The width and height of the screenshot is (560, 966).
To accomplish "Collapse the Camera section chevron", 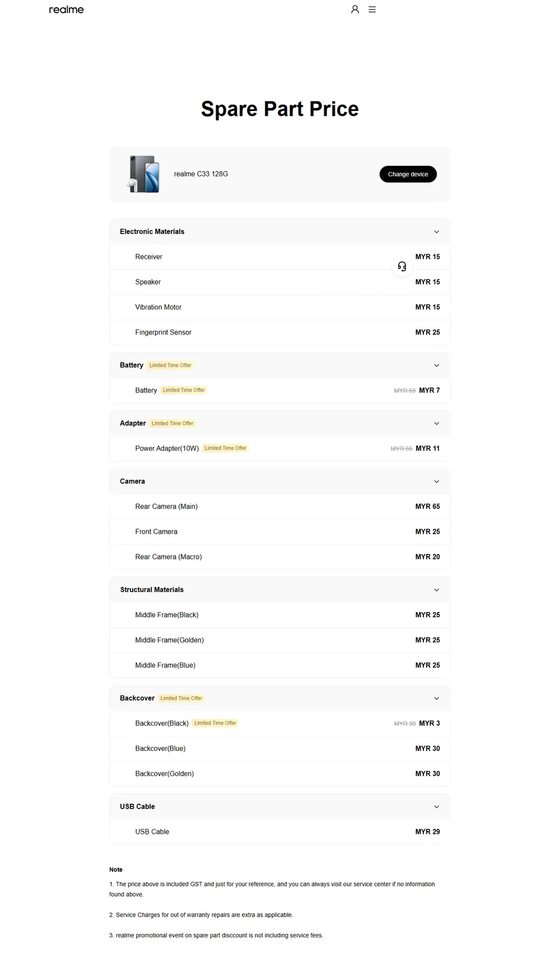I will tap(437, 482).
